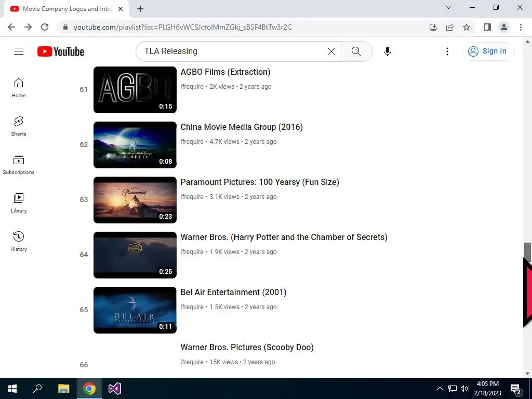Show hidden system tray icons
532x399 pixels.
click(440, 389)
